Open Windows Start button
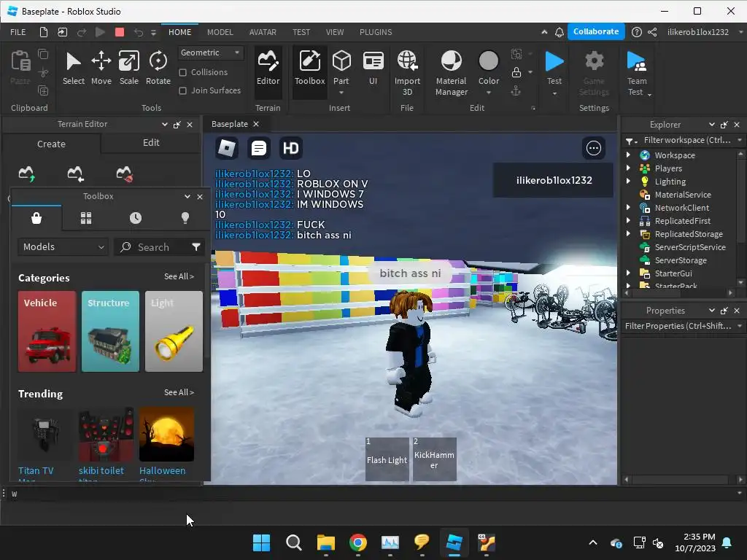 point(262,542)
